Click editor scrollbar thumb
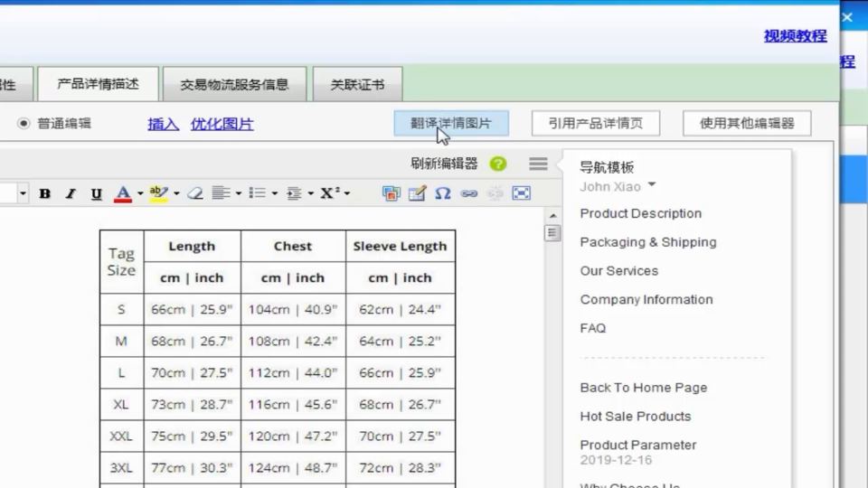 (x=552, y=233)
